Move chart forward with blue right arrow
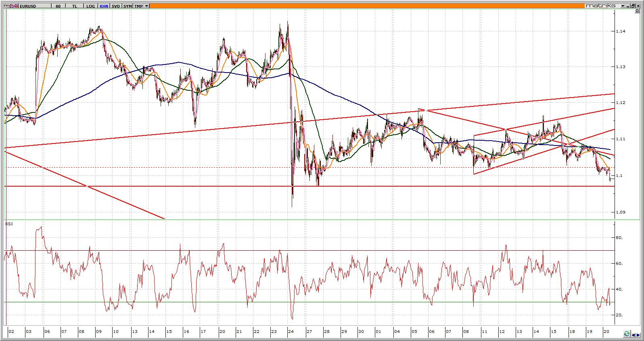The image size is (644, 341). [x=638, y=335]
